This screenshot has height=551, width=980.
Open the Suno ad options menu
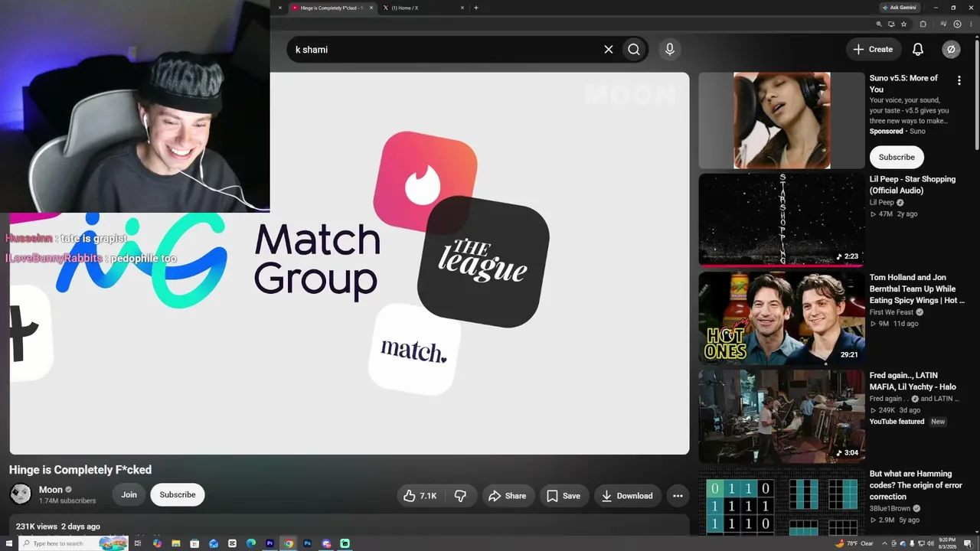959,80
